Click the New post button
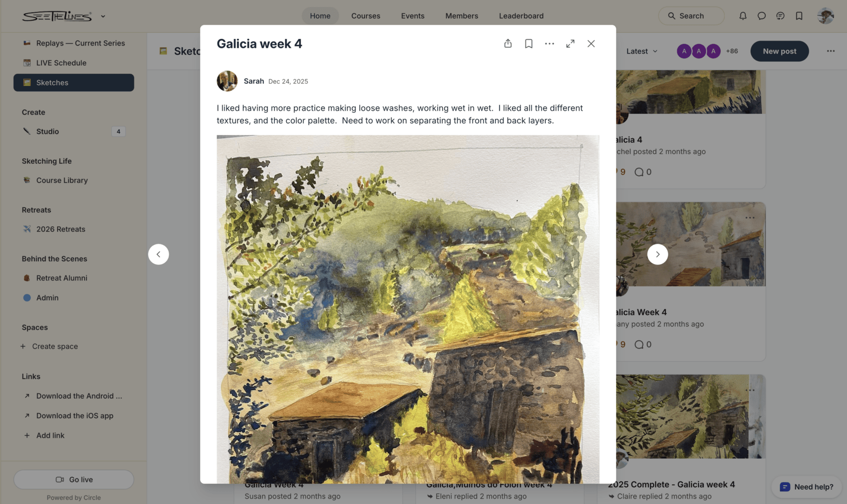The image size is (847, 504). 779,51
